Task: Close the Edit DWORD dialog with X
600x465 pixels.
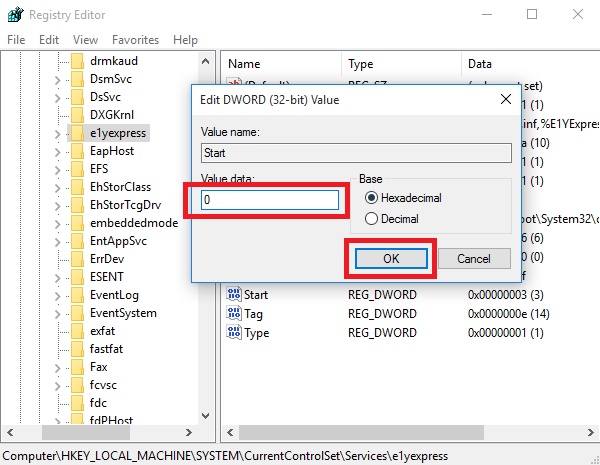Action: point(506,99)
